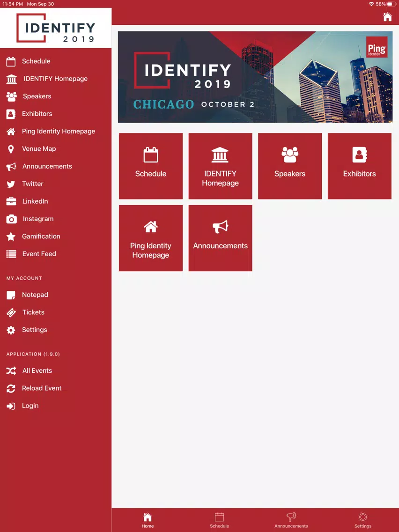This screenshot has width=399, height=532.
Task: Switch to the Settings tab in bottom bar
Action: (362, 520)
